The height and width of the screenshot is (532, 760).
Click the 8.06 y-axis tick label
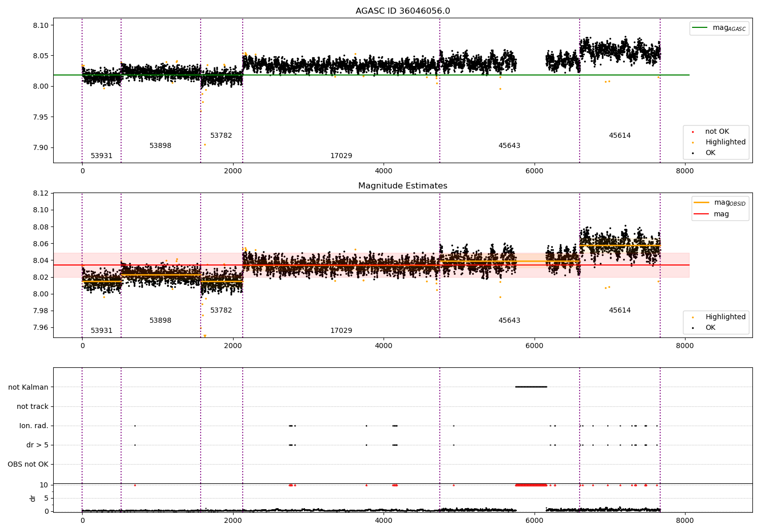[x=41, y=244]
